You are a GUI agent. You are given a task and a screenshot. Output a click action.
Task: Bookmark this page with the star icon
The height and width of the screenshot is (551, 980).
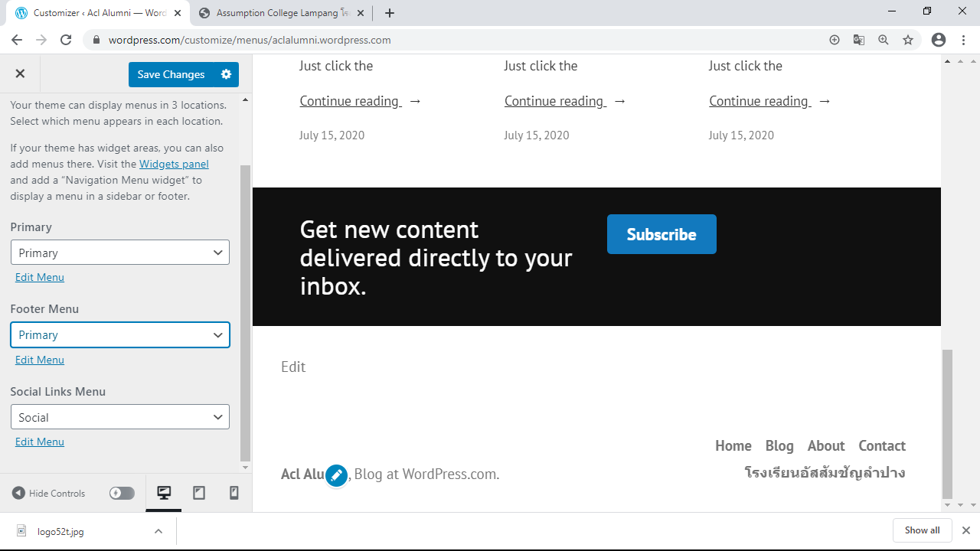pyautogui.click(x=908, y=40)
